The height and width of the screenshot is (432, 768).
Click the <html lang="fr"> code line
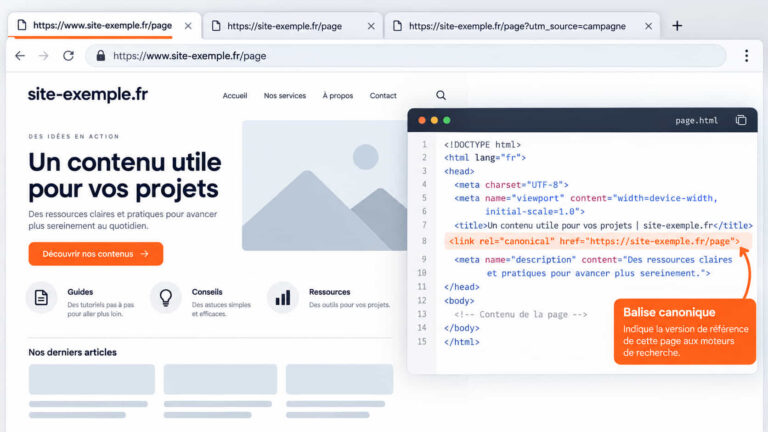tap(485, 158)
